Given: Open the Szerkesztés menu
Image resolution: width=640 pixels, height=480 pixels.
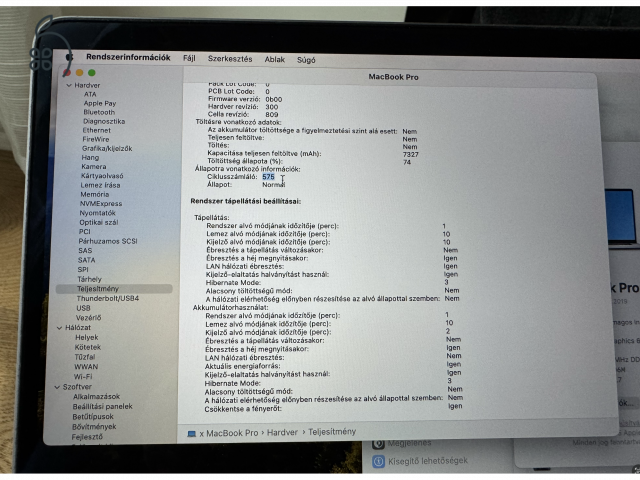Looking at the screenshot, I should point(230,59).
